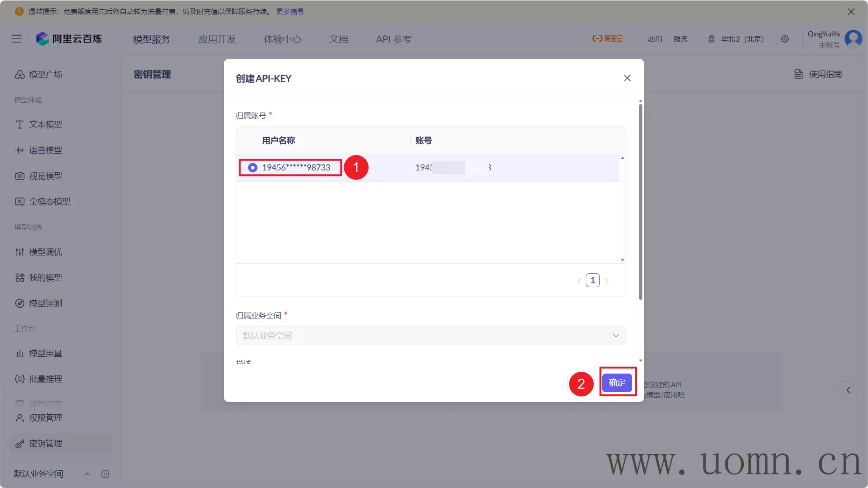Open the 华北2 (北京) region selector
This screenshot has height=488, width=868.
[x=736, y=39]
